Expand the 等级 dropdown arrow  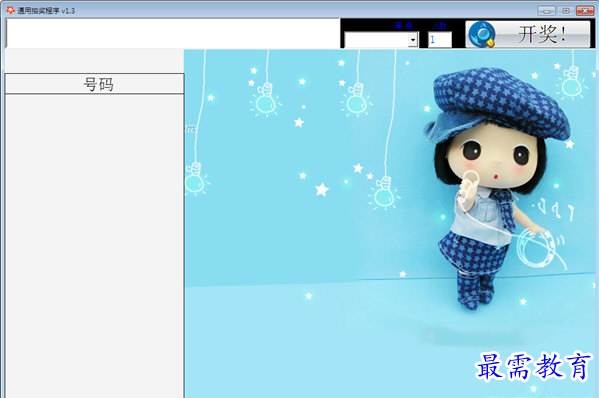pyautogui.click(x=413, y=40)
